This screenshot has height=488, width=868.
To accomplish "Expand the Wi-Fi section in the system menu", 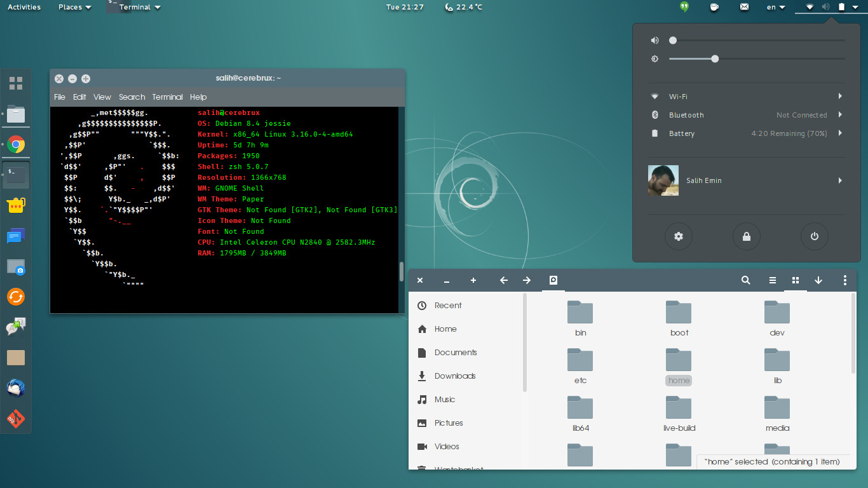I will 746,96.
